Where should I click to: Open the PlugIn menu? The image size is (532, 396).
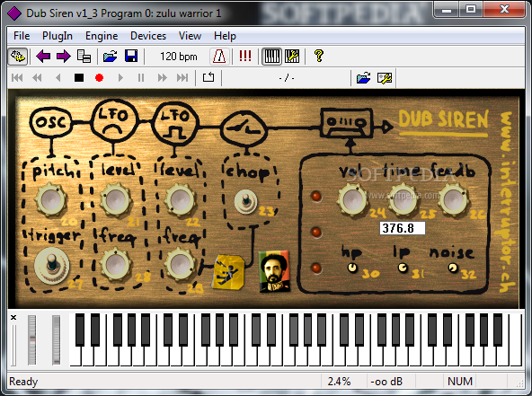point(57,36)
